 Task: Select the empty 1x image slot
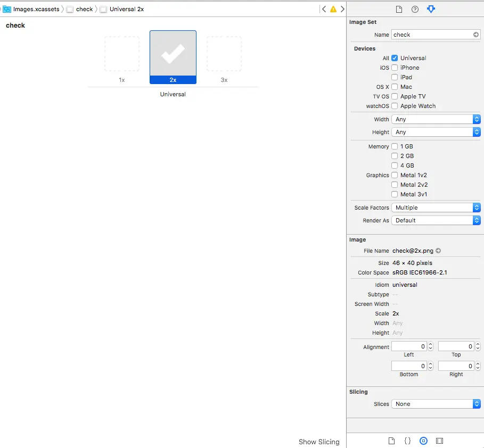coord(122,54)
